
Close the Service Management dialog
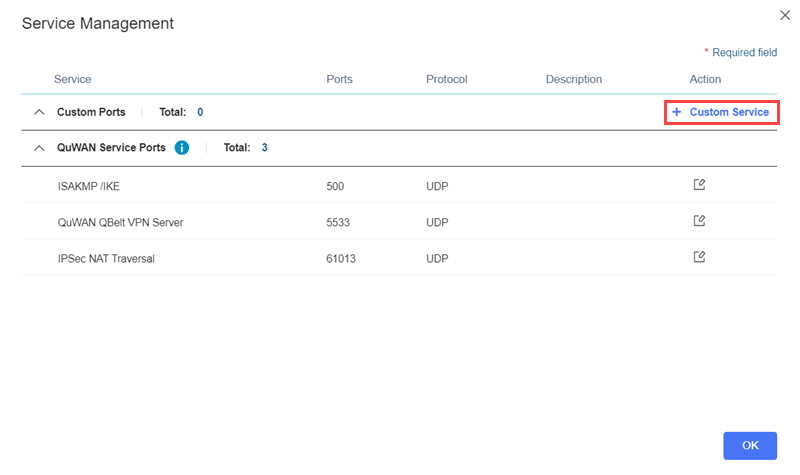(x=784, y=14)
